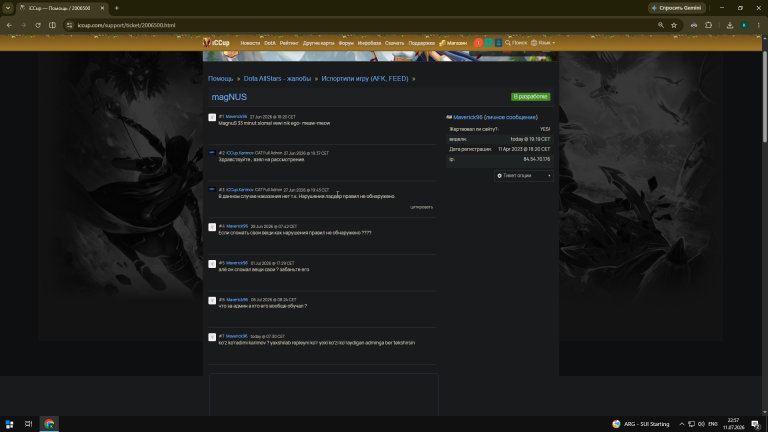This screenshot has width=768, height=432.
Task: Open the Chrome downloads icon
Action: [x=730, y=25]
